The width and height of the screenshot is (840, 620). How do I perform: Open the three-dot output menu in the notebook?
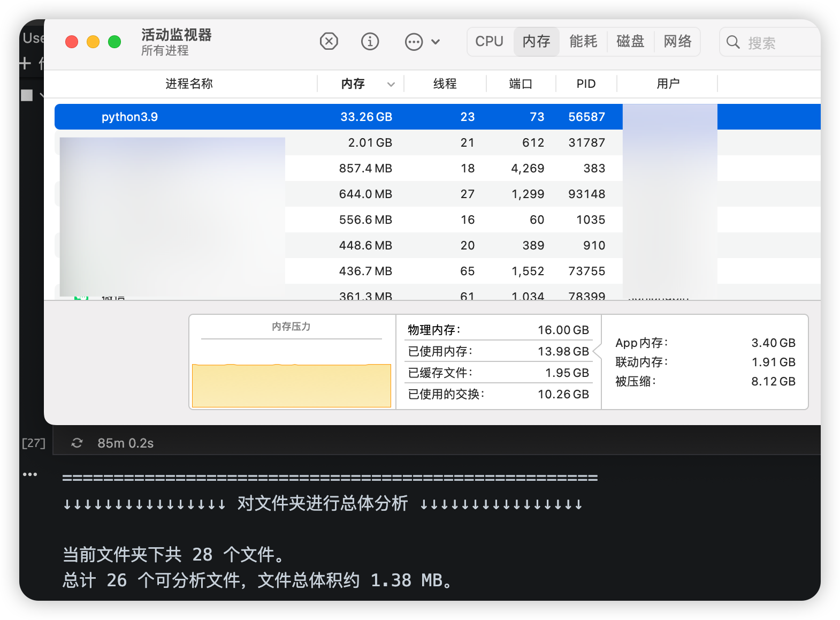point(30,474)
